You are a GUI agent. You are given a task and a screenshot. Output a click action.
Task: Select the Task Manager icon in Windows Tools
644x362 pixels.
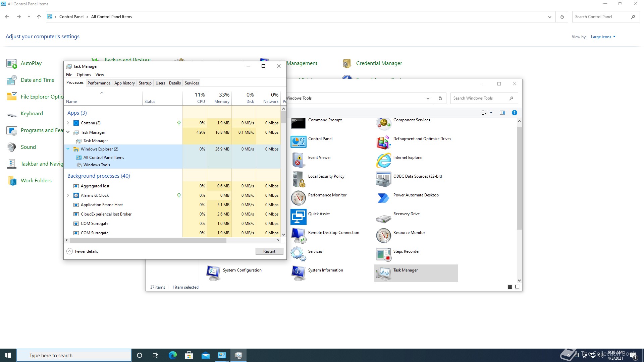click(x=383, y=274)
